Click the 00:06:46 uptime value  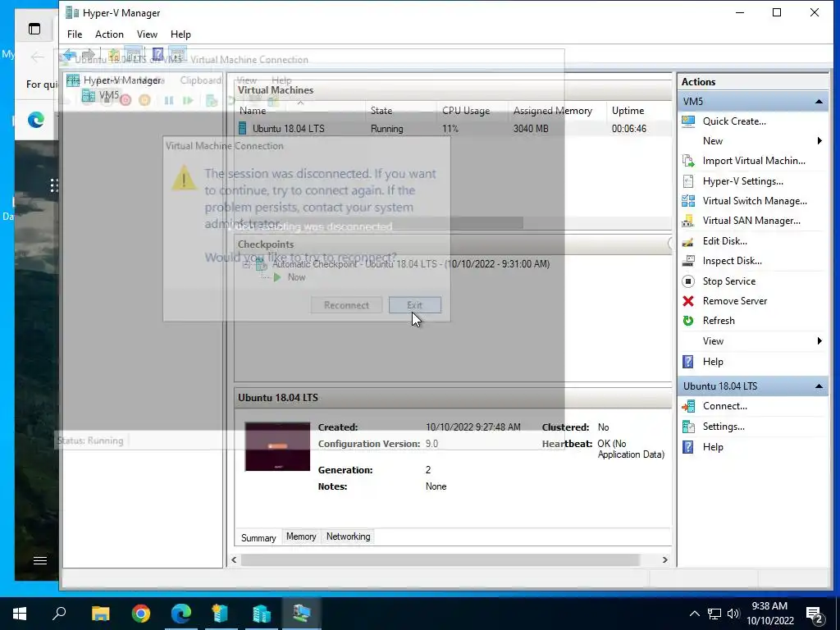pyautogui.click(x=629, y=129)
